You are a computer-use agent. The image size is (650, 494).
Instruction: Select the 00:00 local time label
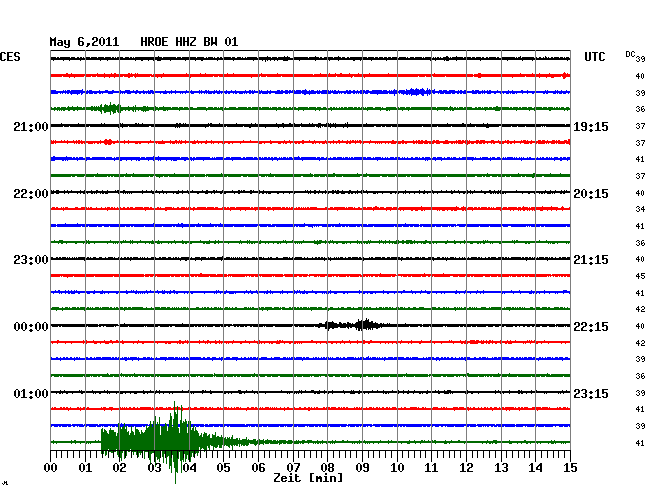[31, 327]
